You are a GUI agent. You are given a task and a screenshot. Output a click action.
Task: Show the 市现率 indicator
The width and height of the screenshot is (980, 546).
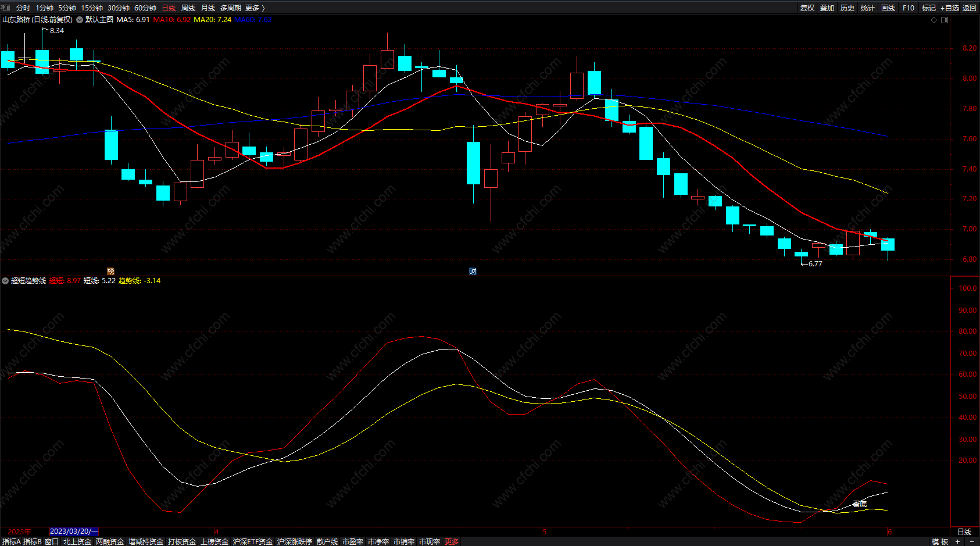coord(430,541)
